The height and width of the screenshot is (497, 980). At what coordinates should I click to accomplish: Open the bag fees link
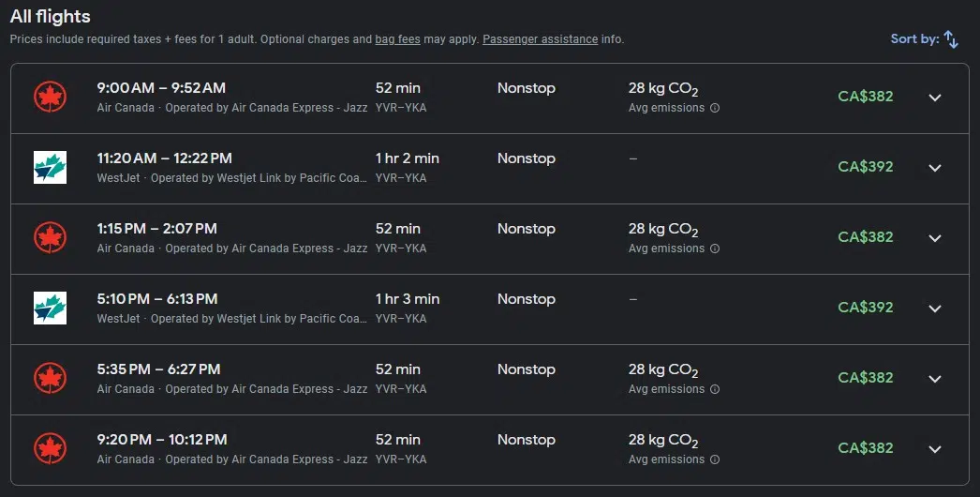397,39
